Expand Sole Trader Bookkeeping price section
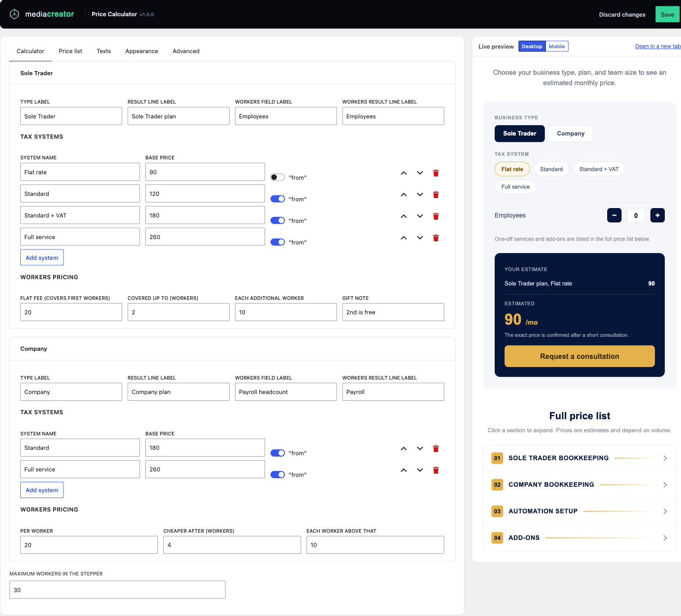This screenshot has height=616, width=681. point(580,458)
